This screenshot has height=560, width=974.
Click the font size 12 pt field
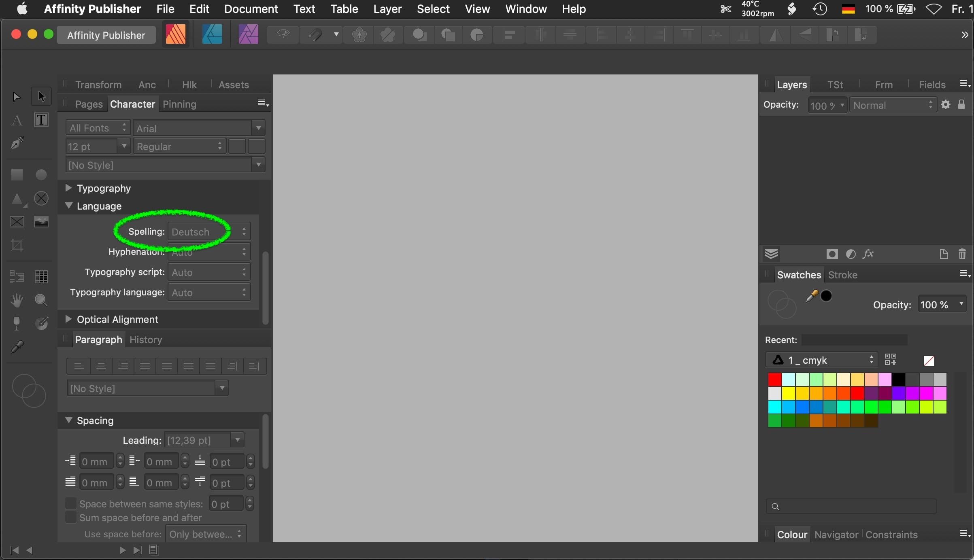[x=91, y=146]
